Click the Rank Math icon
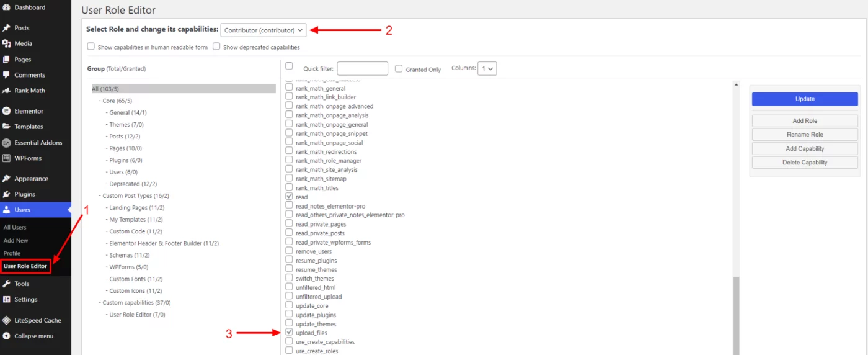 tap(6, 91)
